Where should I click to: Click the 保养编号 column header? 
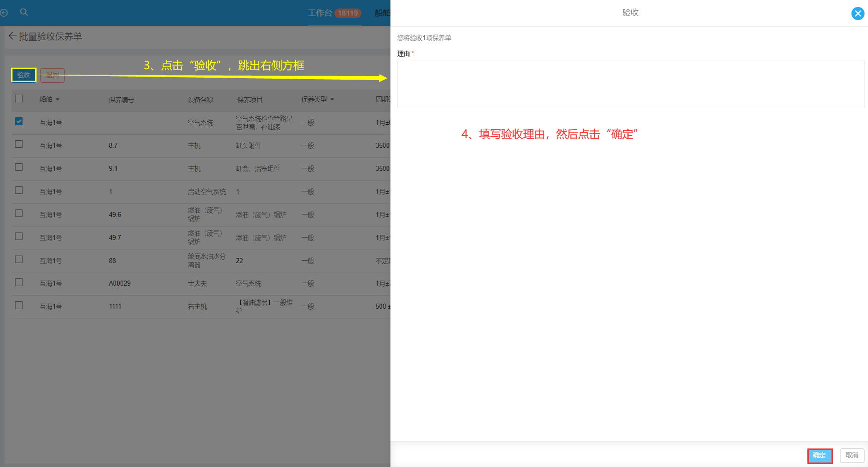(122, 100)
